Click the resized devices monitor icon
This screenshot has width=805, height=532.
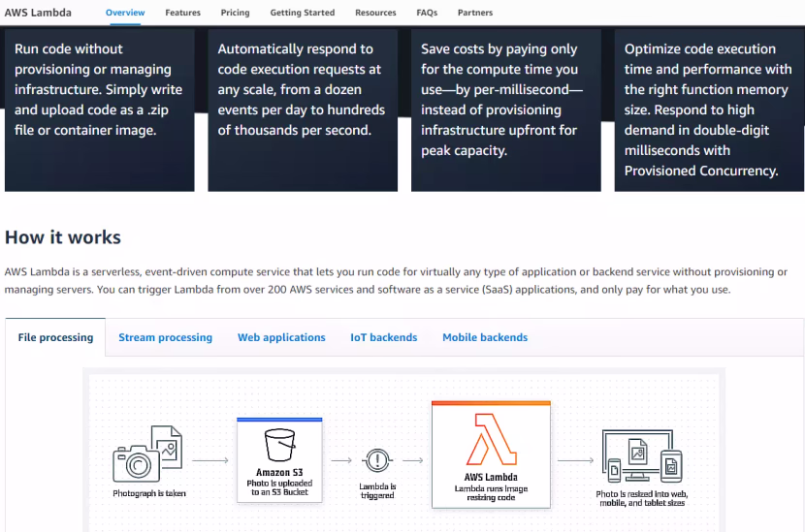pos(642,456)
